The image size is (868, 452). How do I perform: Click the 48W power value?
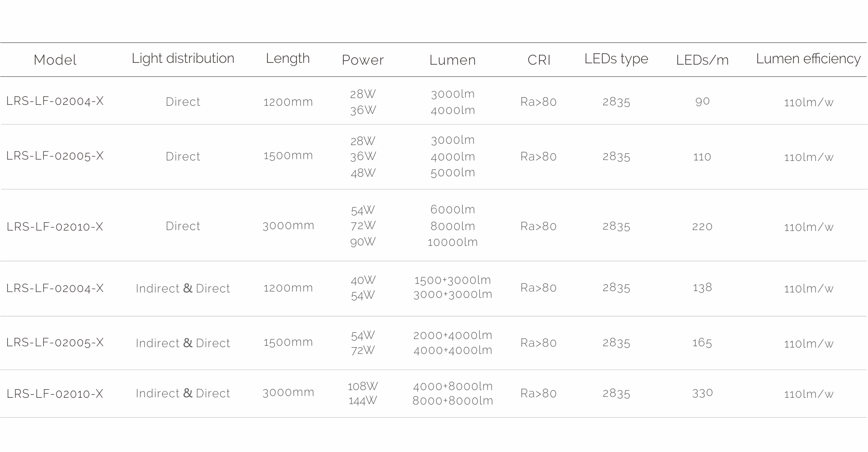pos(363,173)
